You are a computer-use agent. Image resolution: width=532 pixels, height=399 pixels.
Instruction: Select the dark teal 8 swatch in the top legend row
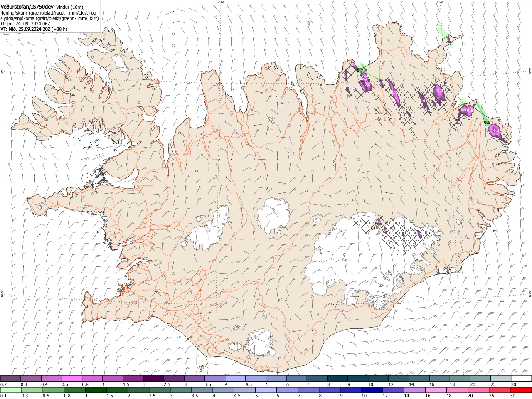pyautogui.click(x=337, y=379)
